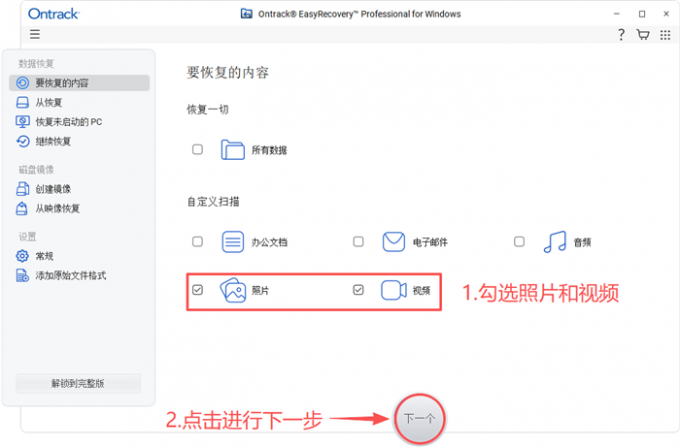
Task: Click the 电子邮件 label
Action: 430,242
